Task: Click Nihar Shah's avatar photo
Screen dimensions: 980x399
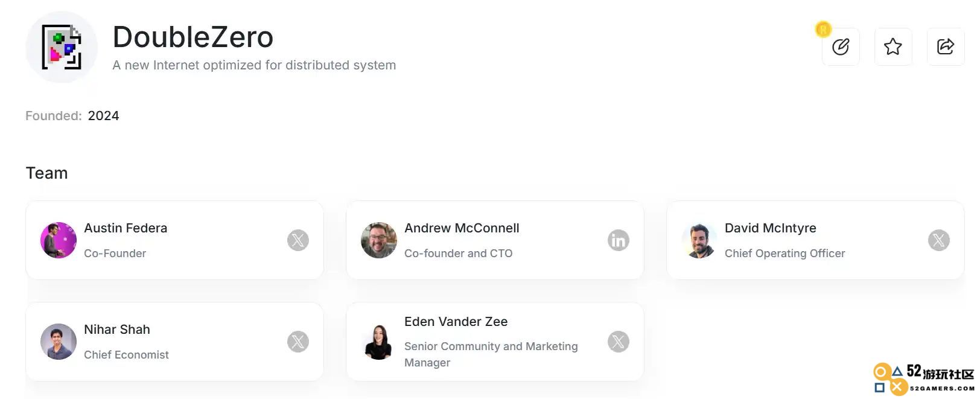Action: coord(59,342)
